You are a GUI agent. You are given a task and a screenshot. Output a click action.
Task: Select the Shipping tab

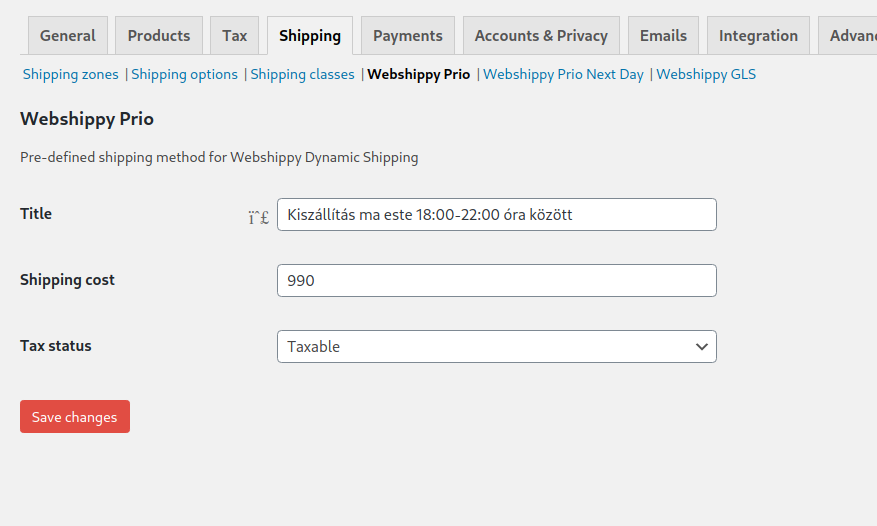click(x=310, y=36)
